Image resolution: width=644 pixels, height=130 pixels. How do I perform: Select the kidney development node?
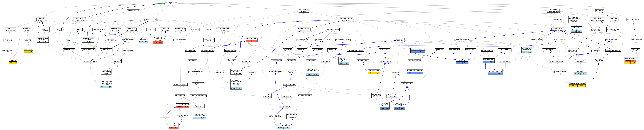[414, 61]
